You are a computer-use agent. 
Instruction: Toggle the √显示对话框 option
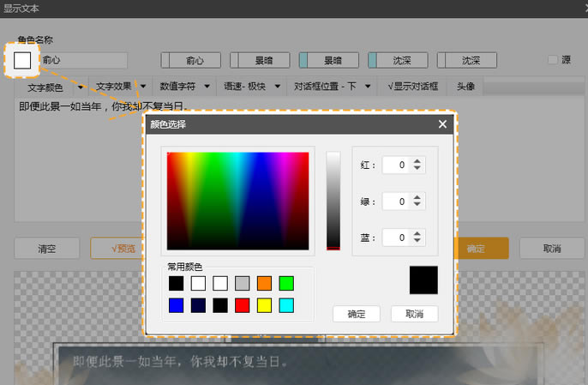[413, 87]
